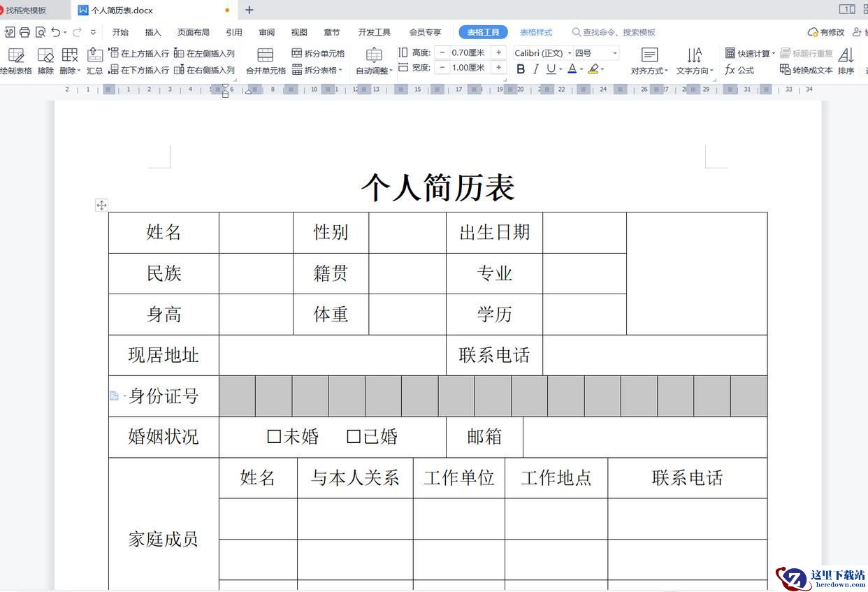Click the small icon beside 身份证号 row
This screenshot has width=868, height=592.
pyautogui.click(x=114, y=396)
